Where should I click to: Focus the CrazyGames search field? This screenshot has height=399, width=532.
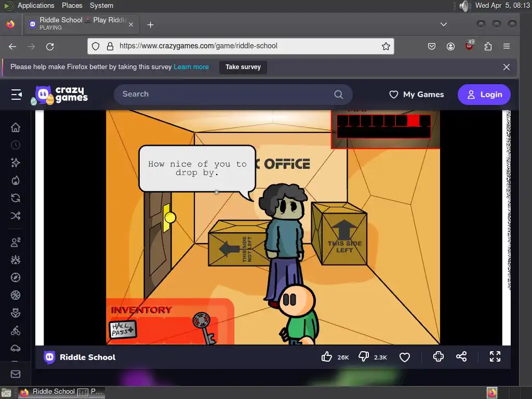coord(233,95)
